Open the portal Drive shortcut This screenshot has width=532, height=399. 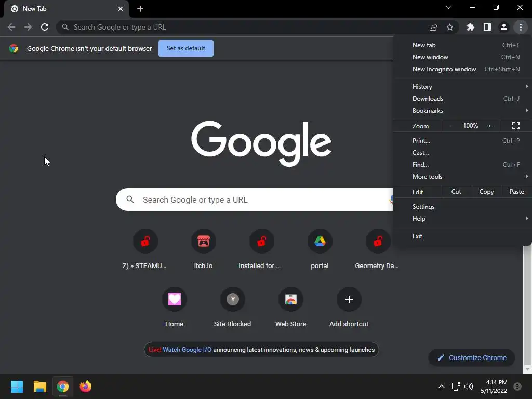[x=320, y=250]
